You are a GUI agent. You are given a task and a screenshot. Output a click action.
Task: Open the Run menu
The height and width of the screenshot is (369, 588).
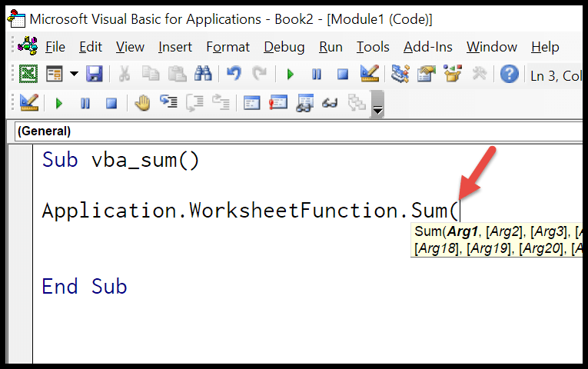[x=331, y=47]
